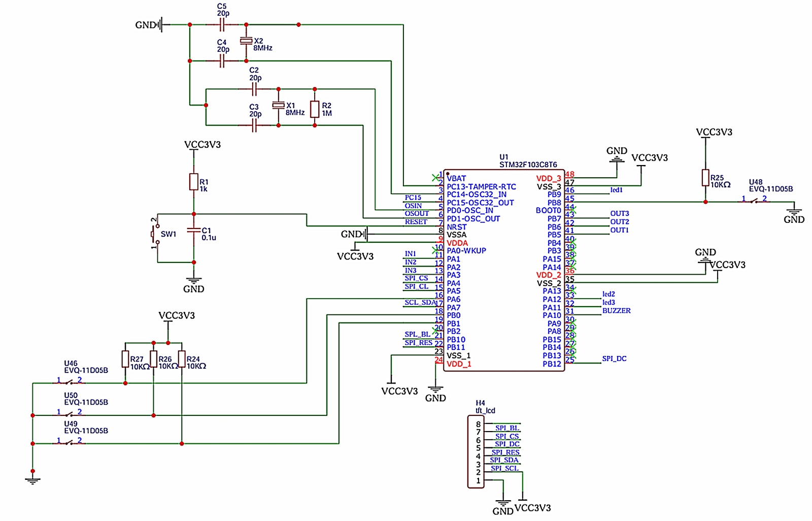Select the X2 8MHz crystal symbol

click(x=246, y=41)
